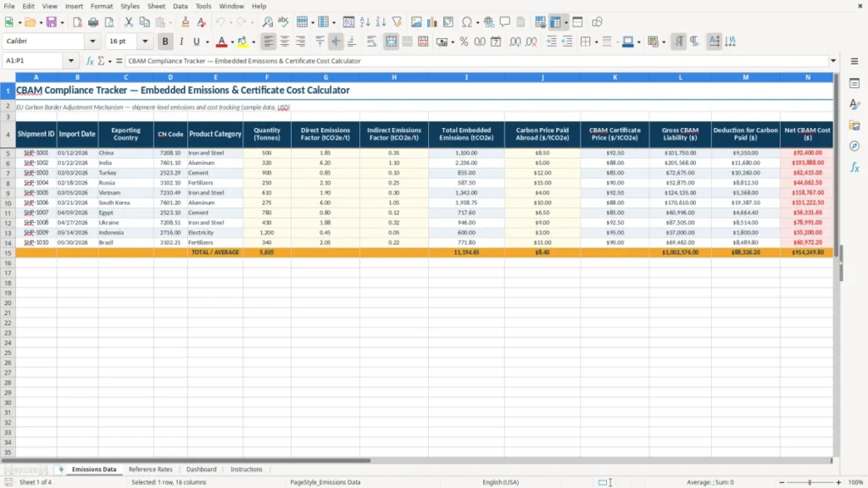Increase indent icon

[551, 42]
